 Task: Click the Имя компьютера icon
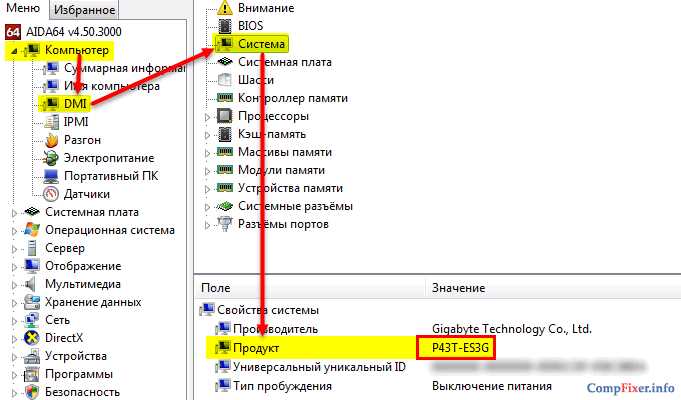pyautogui.click(x=51, y=86)
